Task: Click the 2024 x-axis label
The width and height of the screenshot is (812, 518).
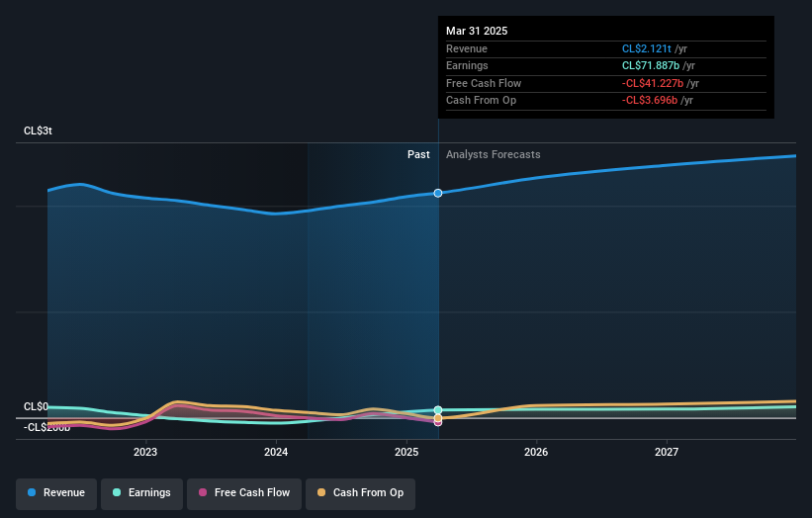Action: [x=276, y=453]
